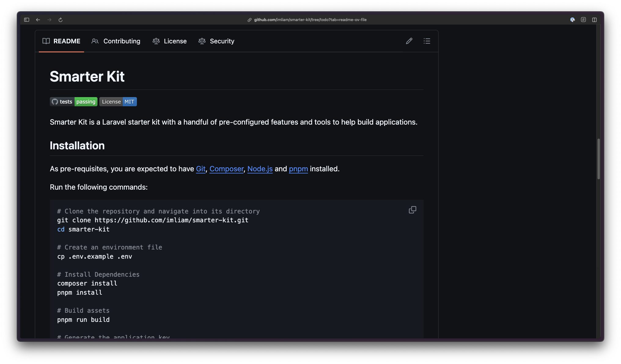Screen dimensions: 621x364
Task: Go forward with the forward arrow
Action: coord(49,20)
